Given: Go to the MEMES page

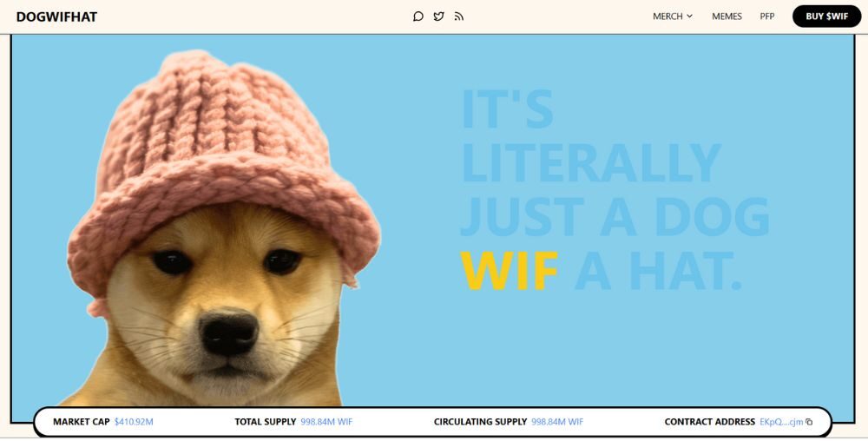Looking at the screenshot, I should coord(727,16).
